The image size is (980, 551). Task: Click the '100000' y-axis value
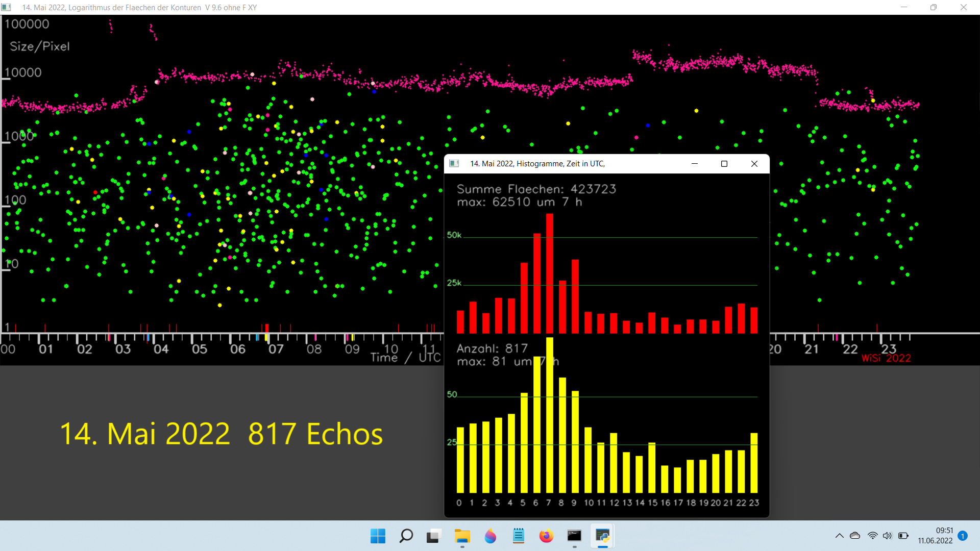(27, 24)
